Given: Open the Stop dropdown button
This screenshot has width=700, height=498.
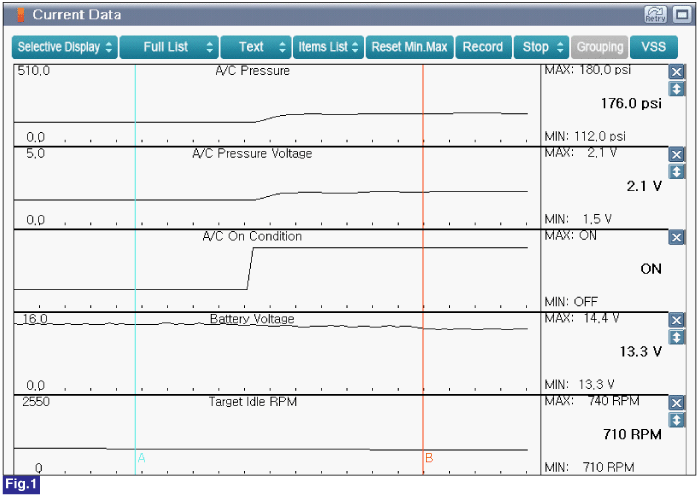Looking at the screenshot, I should point(542,47).
